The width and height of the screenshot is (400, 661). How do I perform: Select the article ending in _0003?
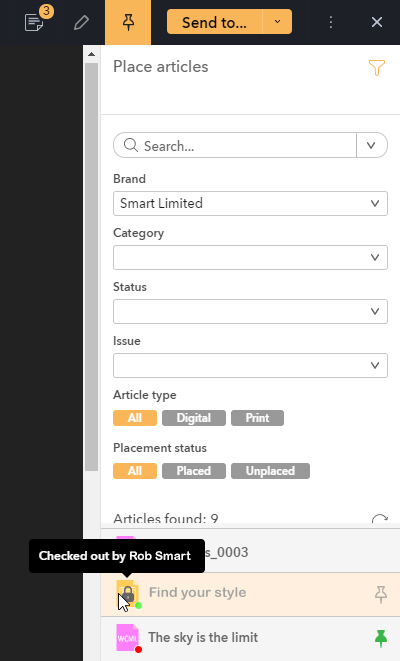250,551
